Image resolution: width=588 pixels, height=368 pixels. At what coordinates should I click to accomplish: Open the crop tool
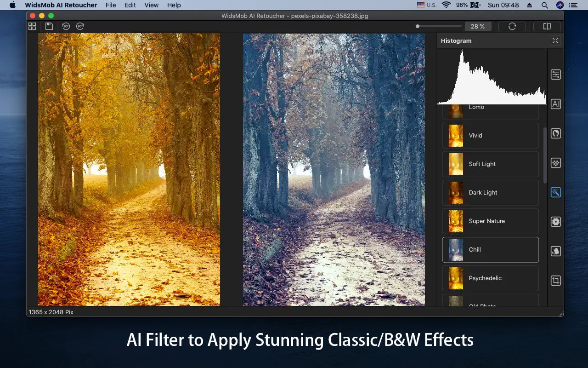(x=555, y=281)
